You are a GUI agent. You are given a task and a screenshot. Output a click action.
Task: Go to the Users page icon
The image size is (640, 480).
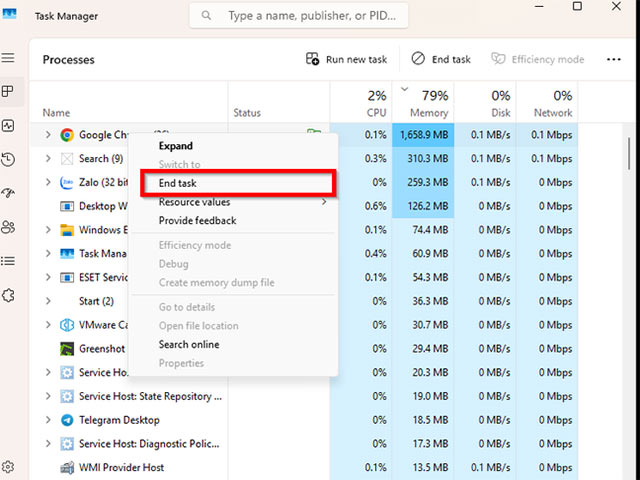pos(8,227)
